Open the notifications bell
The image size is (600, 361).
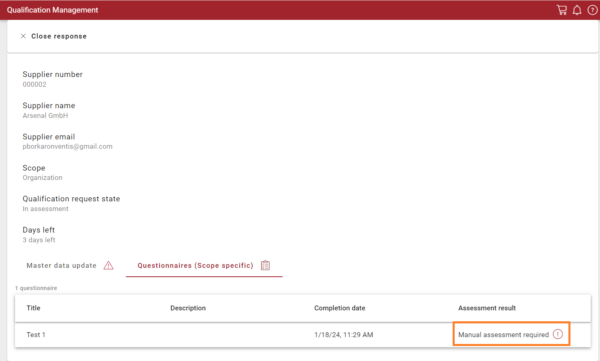click(x=577, y=10)
